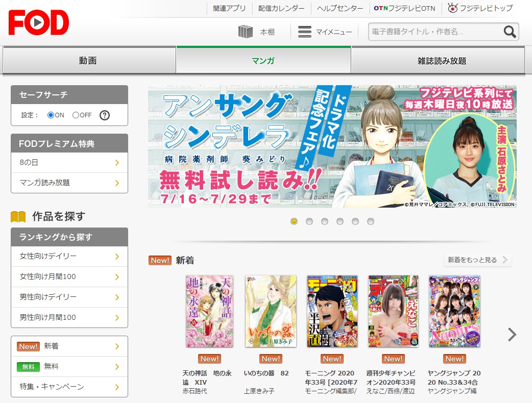This screenshot has height=403, width=532.
Task: Open ヤングジャンプ Aqours cover thumbnail
Action: pyautogui.click(x=454, y=311)
